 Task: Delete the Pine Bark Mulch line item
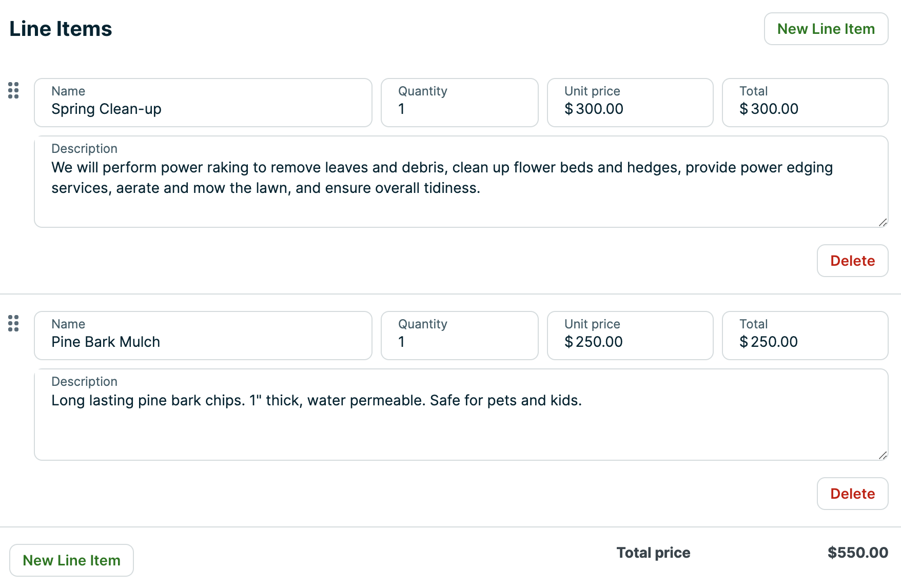click(852, 493)
